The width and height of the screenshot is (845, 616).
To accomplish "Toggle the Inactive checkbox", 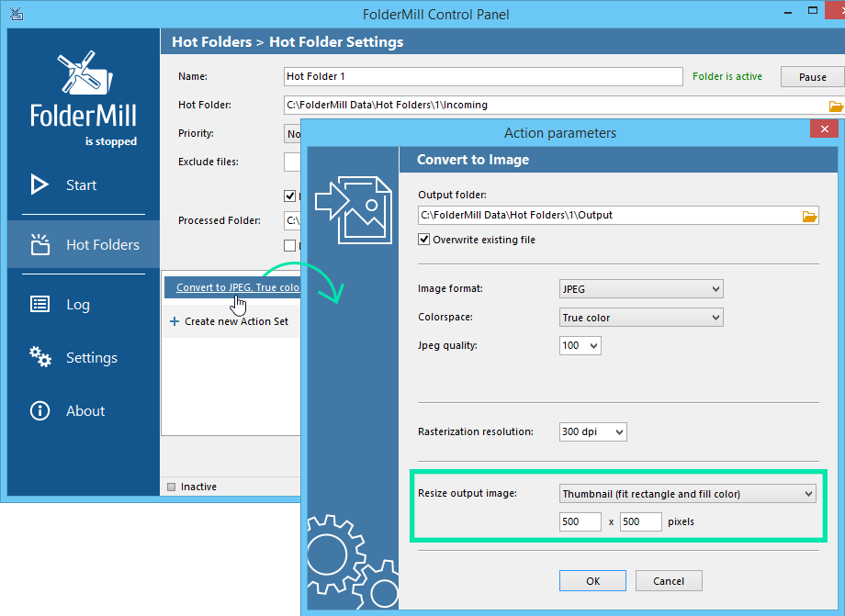I will coord(172,487).
